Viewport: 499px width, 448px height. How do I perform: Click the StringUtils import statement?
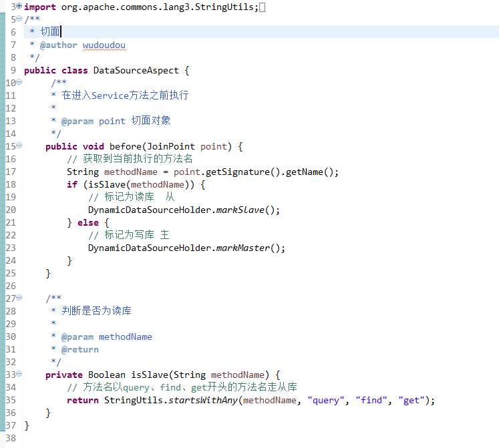(141, 7)
